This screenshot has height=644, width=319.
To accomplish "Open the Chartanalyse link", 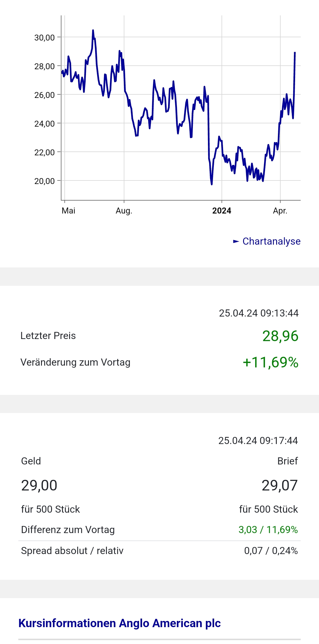I will coord(271,241).
